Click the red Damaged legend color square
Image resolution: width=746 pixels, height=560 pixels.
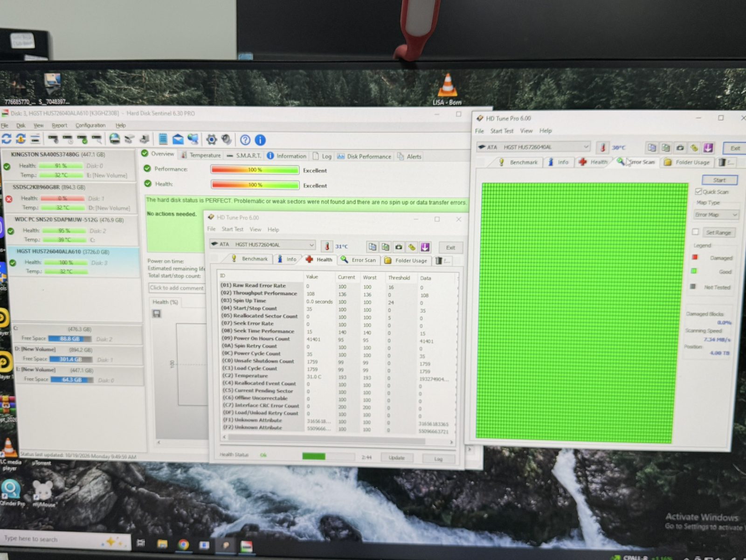pyautogui.click(x=695, y=257)
